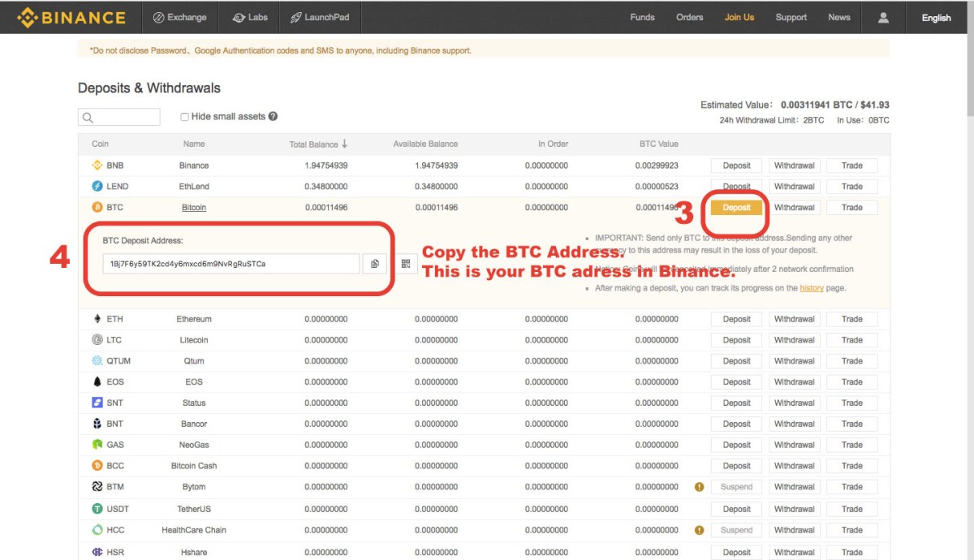The width and height of the screenshot is (974, 560).
Task: Focus the coin search input field
Action: pos(119,117)
